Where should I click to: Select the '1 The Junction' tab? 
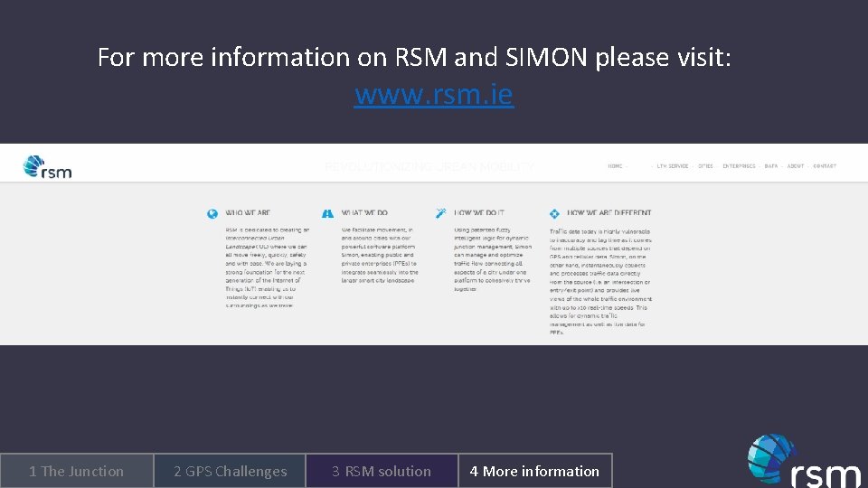[x=76, y=471]
